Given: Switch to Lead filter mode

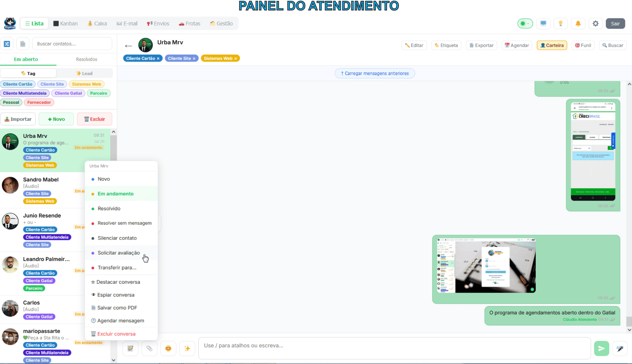Looking at the screenshot, I should (x=84, y=73).
